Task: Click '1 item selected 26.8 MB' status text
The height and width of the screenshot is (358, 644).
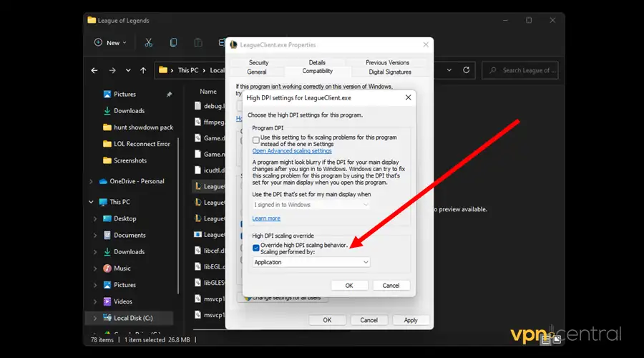Action: point(157,340)
